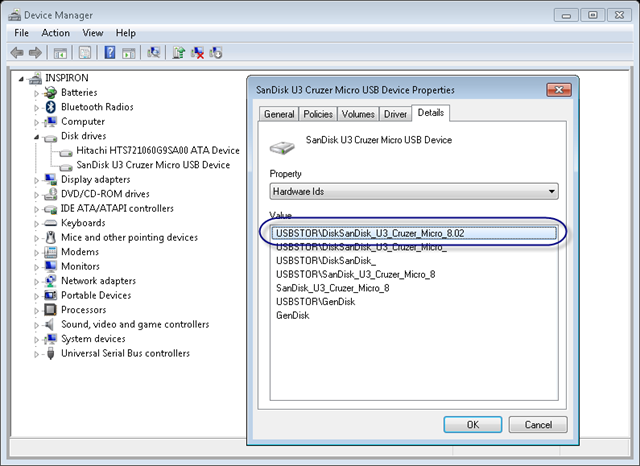Click the Sound, video and game controllers icon
Viewport: 640px width, 466px height.
pos(49,324)
